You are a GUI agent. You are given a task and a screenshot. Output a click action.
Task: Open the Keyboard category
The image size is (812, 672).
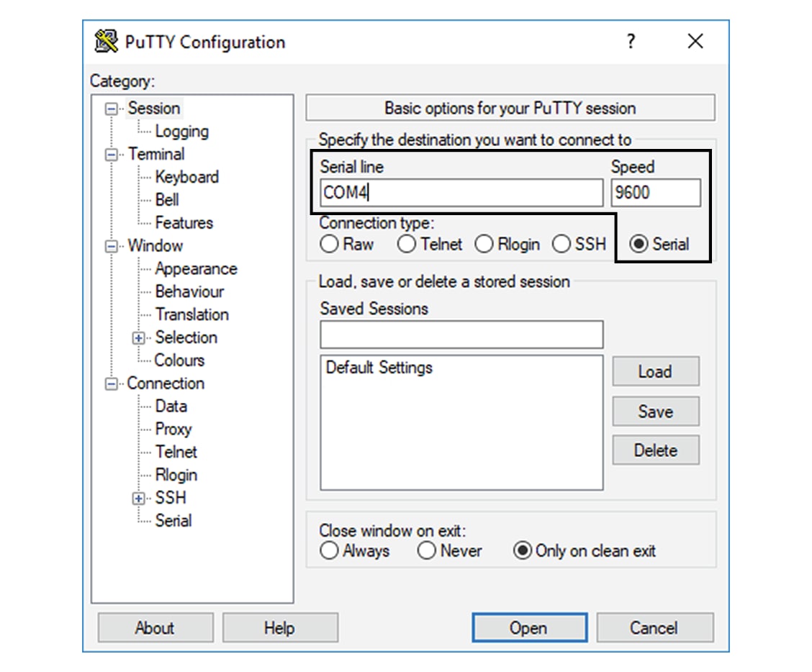point(187,177)
